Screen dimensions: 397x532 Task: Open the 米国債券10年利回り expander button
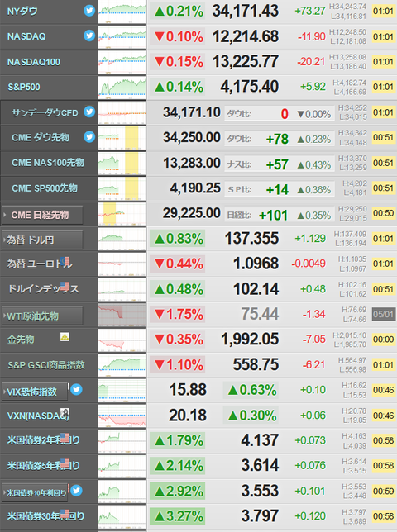tap(35, 492)
